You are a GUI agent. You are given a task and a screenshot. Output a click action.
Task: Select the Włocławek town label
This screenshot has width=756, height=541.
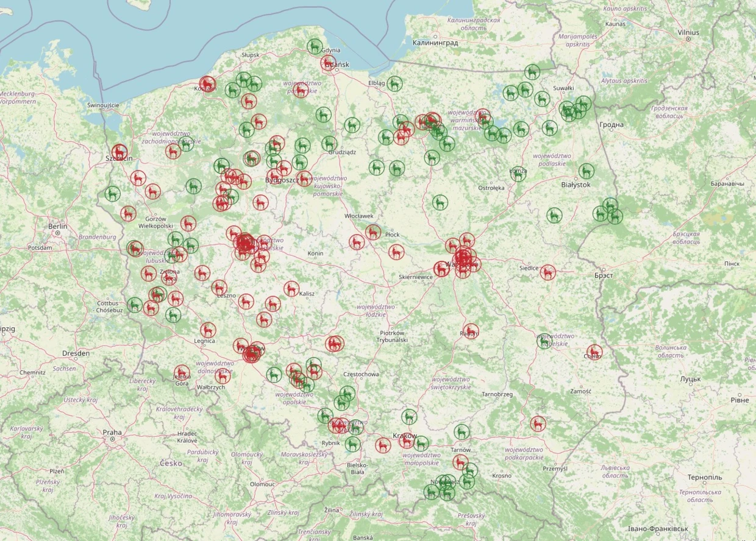click(358, 216)
